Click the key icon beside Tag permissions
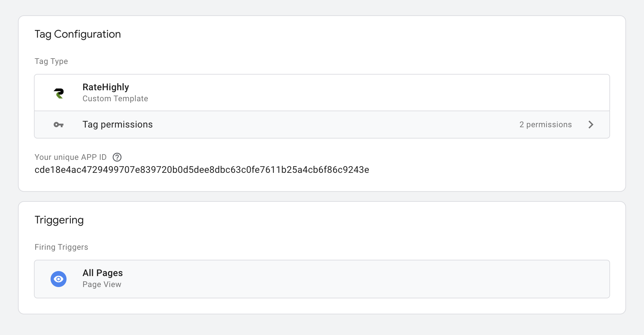 [x=58, y=124]
